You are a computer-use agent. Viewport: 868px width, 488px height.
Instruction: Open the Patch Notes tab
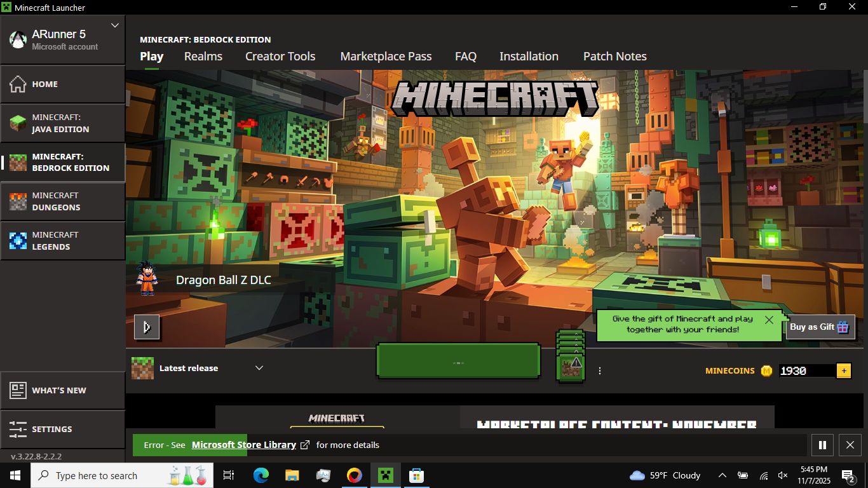(614, 57)
